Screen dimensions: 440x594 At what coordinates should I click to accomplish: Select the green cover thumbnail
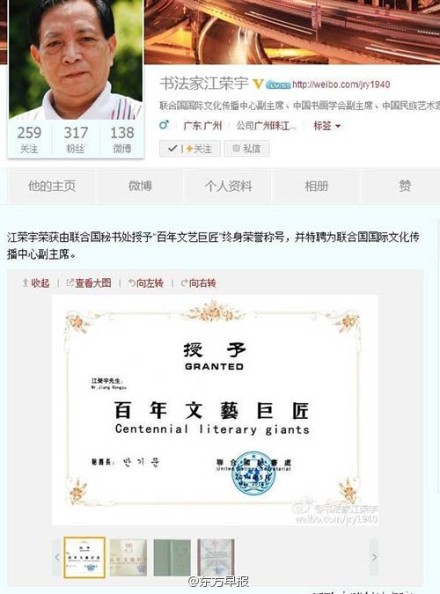point(172,558)
